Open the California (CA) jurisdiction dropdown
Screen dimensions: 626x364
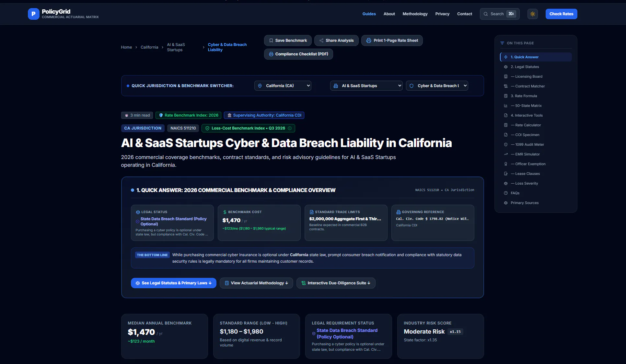(x=283, y=86)
